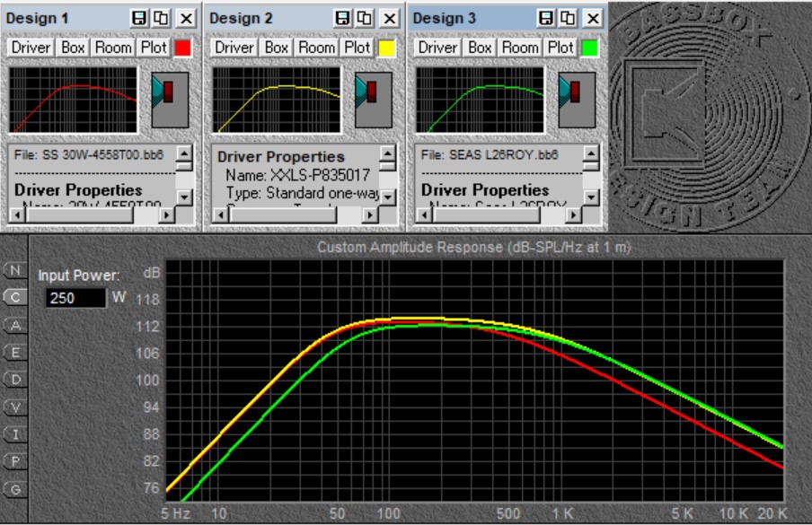Save Design 1 with the disk icon

139,19
